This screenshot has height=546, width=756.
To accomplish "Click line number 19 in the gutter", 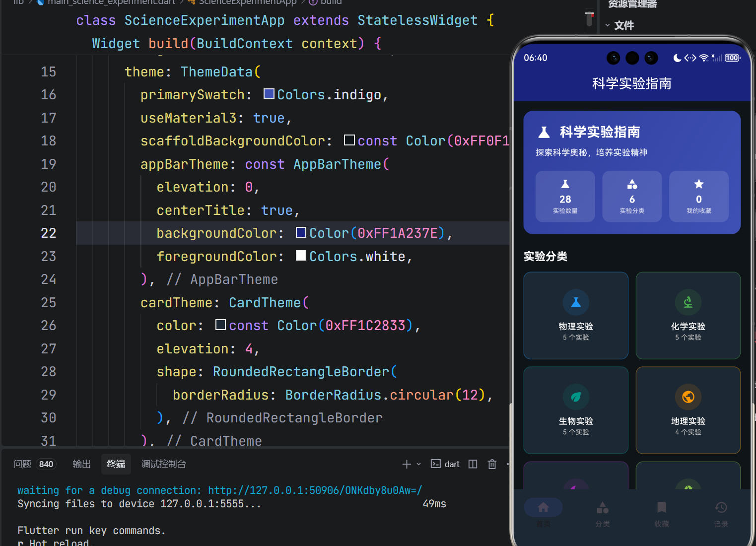I will 49,164.
